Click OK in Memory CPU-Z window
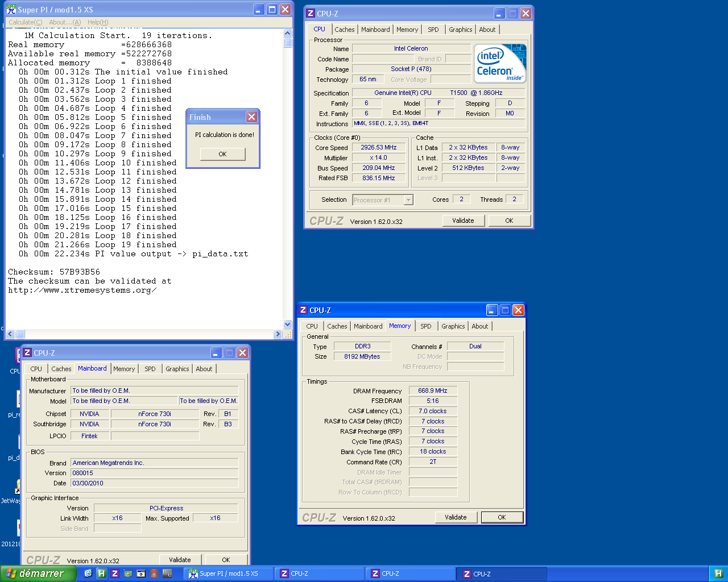 [502, 517]
